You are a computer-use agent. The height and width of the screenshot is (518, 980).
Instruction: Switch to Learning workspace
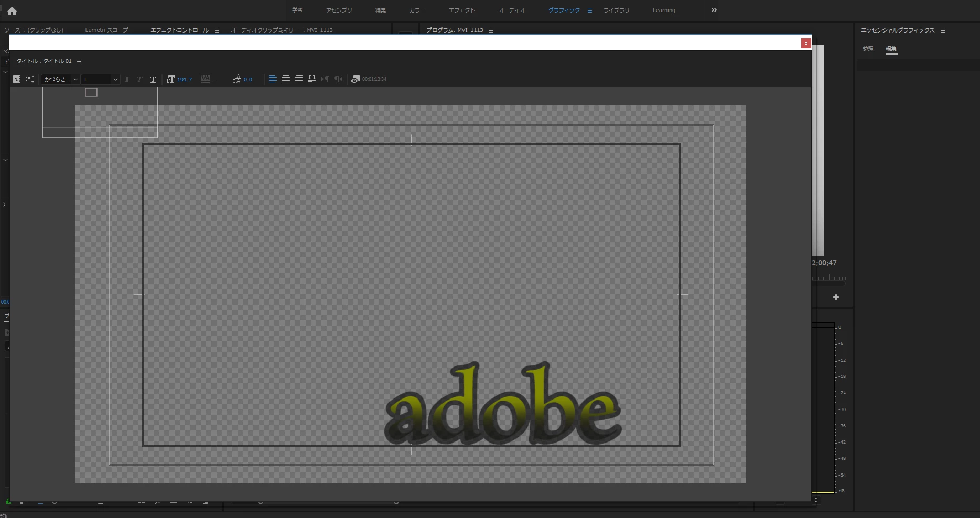(664, 10)
